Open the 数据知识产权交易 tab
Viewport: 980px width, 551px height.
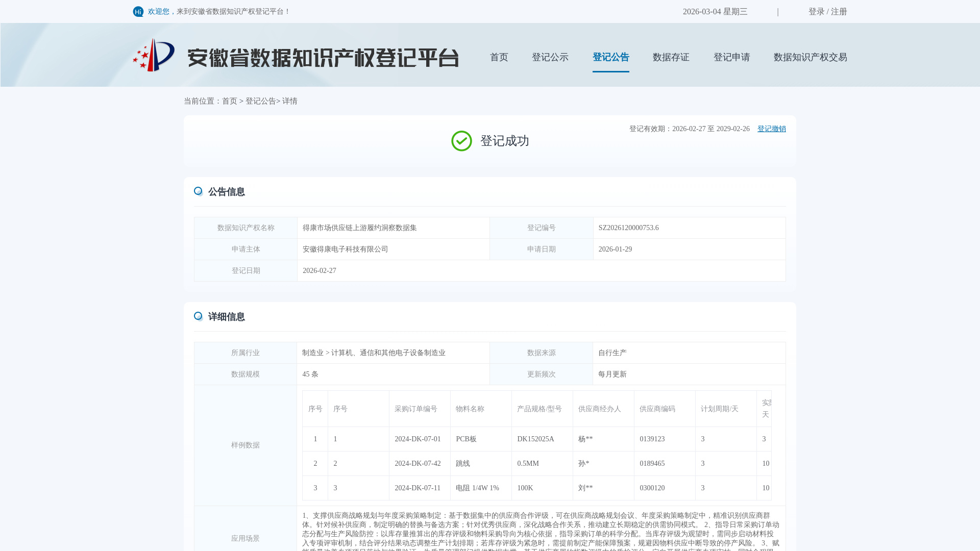811,57
